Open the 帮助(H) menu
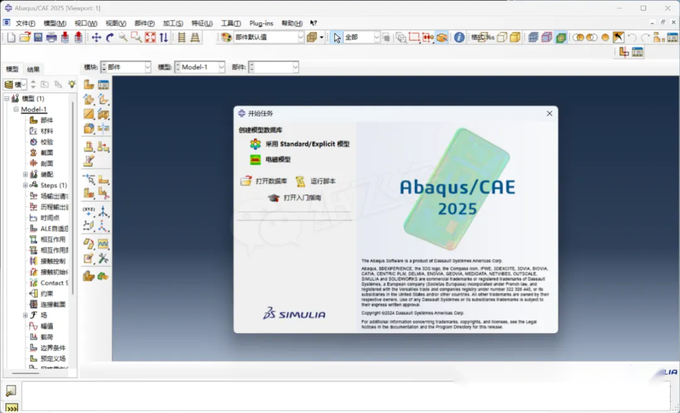680x413 pixels. pyautogui.click(x=292, y=23)
